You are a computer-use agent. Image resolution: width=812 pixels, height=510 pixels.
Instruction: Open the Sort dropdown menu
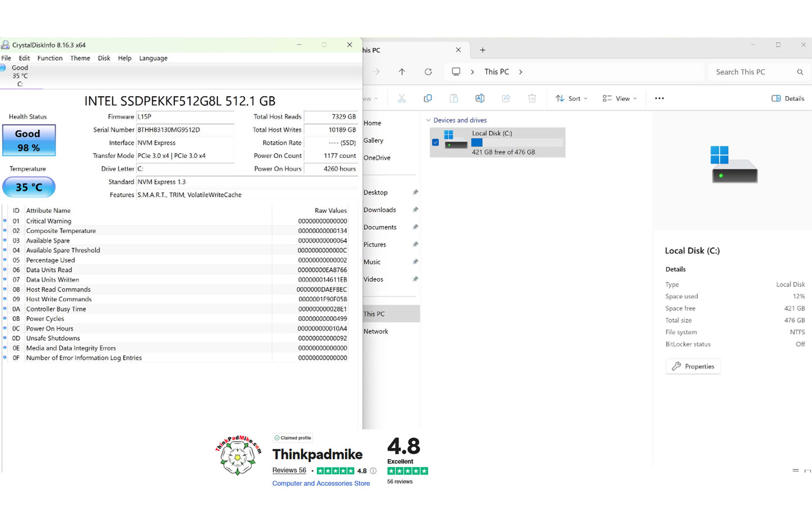571,98
